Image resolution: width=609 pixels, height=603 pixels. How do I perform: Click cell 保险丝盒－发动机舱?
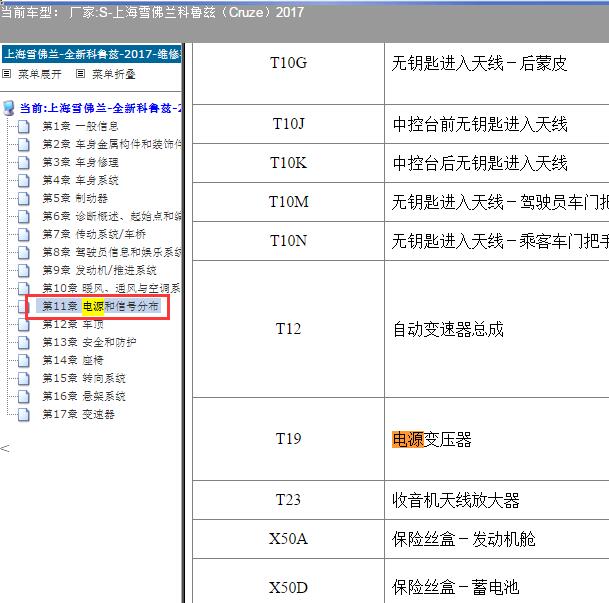tap(497, 539)
